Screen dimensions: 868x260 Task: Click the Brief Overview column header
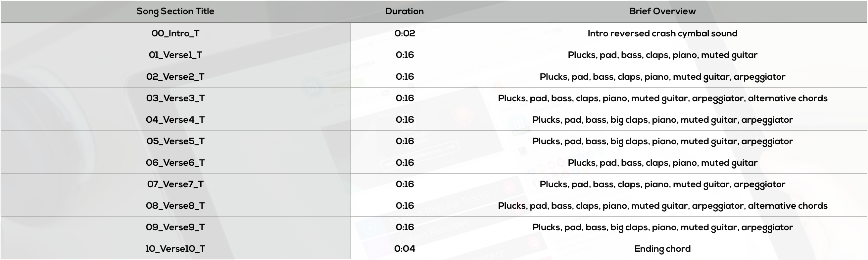662,11
